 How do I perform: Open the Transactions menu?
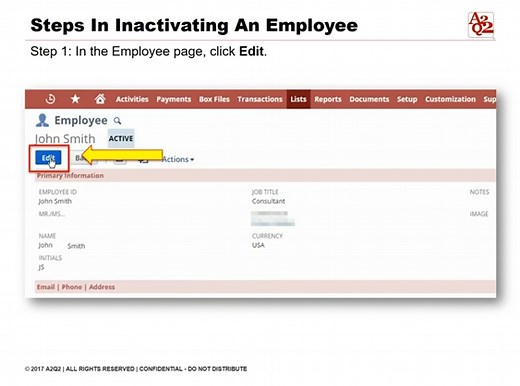(x=260, y=99)
